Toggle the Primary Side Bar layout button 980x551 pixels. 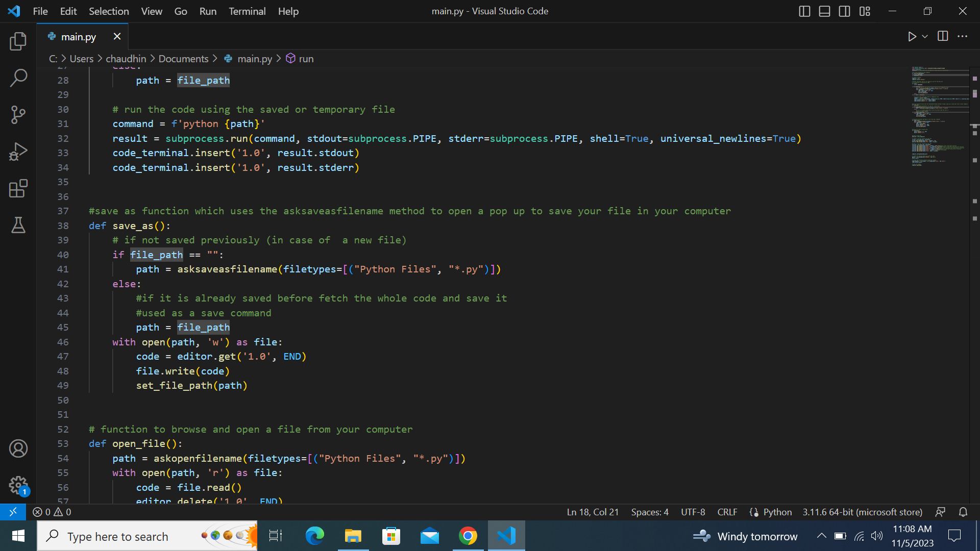pyautogui.click(x=804, y=11)
